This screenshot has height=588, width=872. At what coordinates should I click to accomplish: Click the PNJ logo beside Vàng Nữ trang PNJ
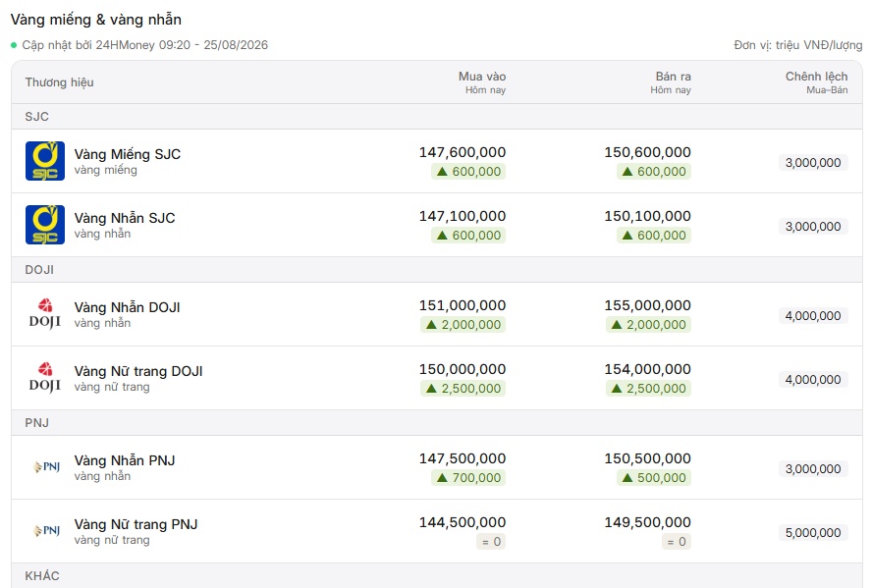click(x=47, y=531)
